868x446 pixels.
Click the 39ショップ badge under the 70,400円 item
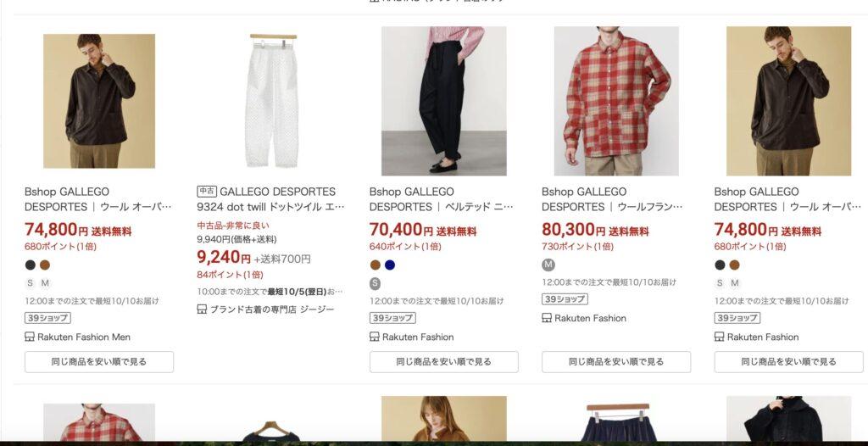click(x=392, y=318)
